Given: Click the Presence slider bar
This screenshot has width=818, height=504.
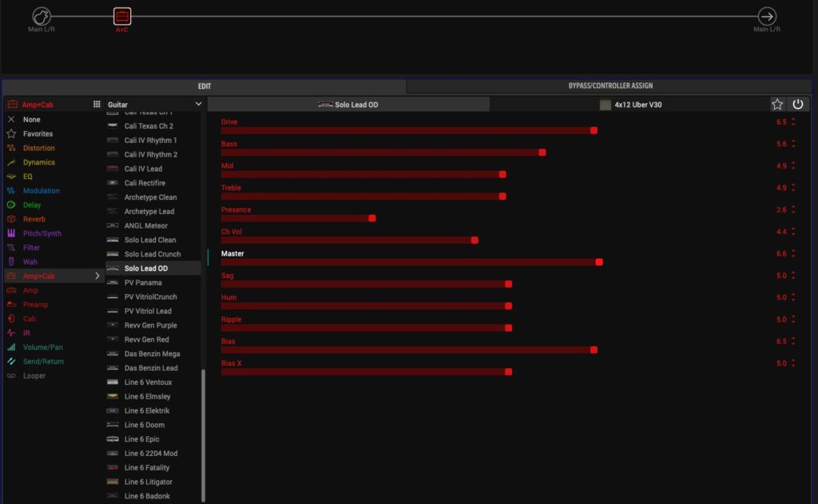Looking at the screenshot, I should [x=297, y=218].
